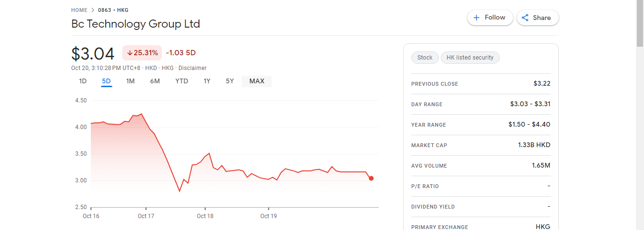Open the 0863 • HKG breadcrumb

113,10
